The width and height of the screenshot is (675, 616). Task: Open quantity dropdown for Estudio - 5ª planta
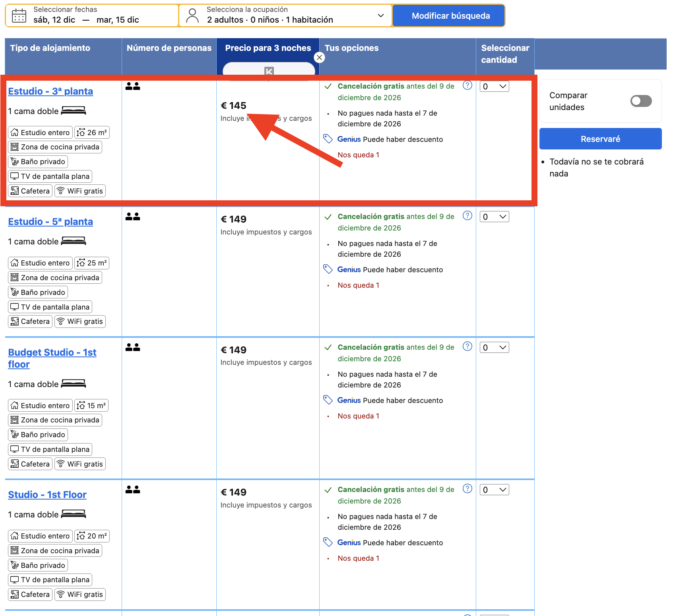pyautogui.click(x=494, y=217)
